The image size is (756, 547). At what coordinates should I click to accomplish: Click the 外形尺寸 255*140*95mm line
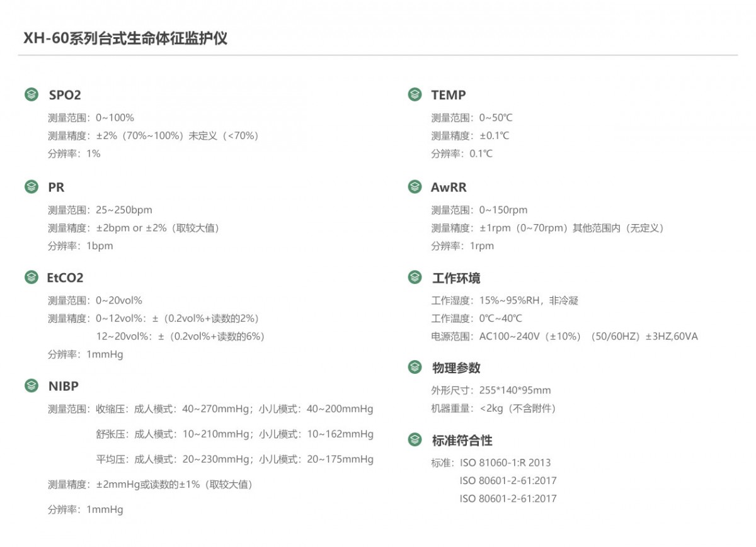click(491, 390)
